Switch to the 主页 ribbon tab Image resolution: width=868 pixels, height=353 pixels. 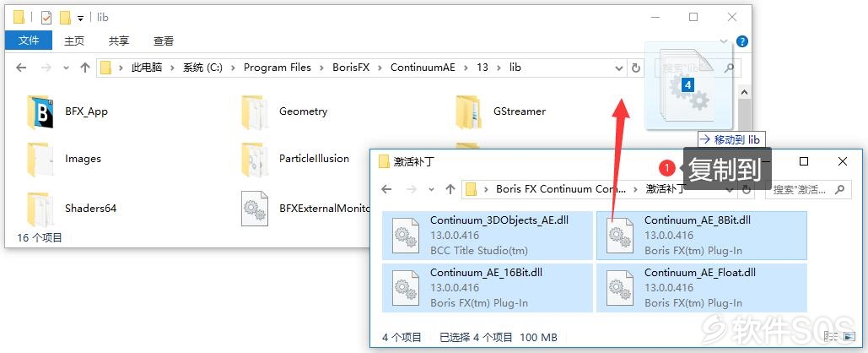pyautogui.click(x=74, y=41)
